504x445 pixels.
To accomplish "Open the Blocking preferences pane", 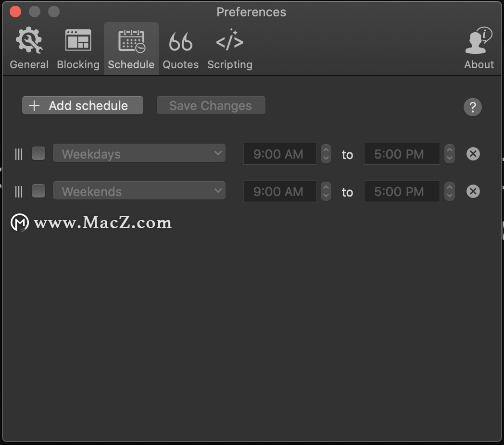I will pyautogui.click(x=78, y=49).
